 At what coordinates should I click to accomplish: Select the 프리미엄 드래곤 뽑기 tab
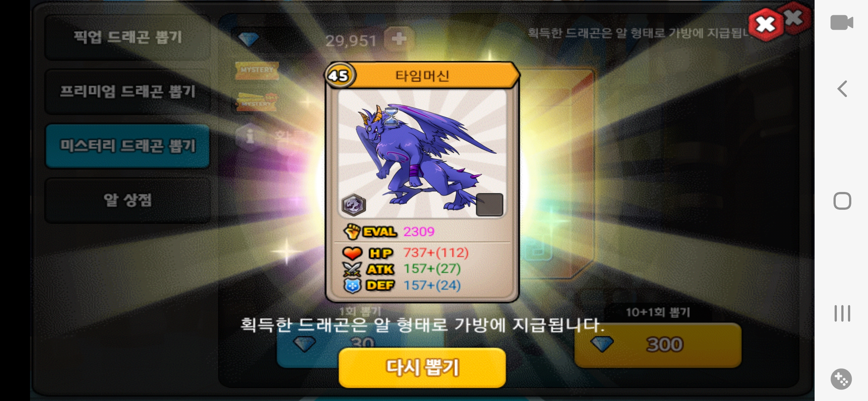127,91
